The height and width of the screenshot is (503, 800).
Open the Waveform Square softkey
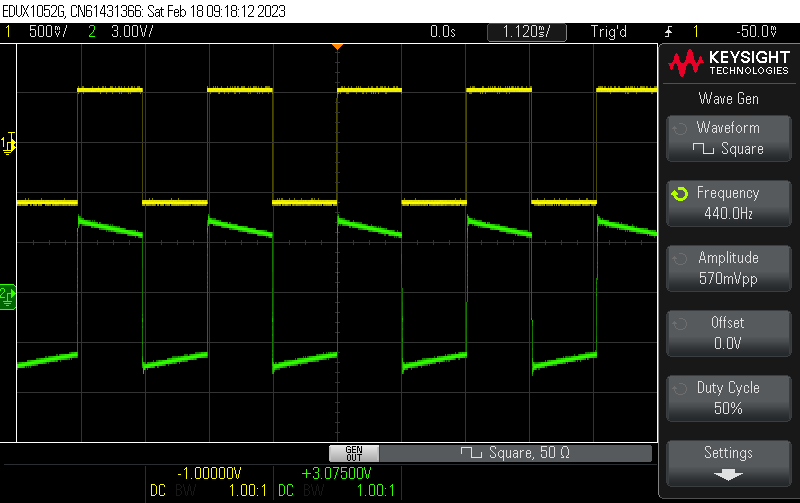coord(729,138)
